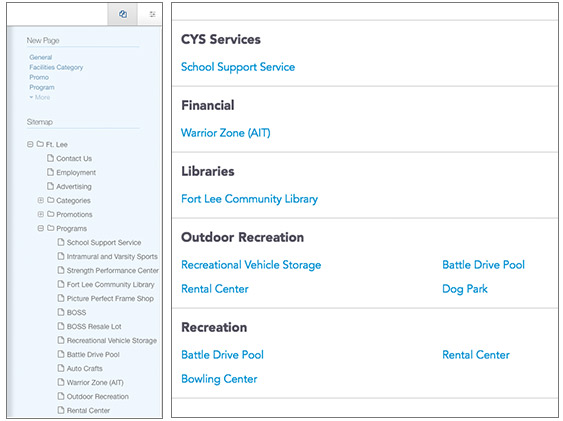Image resolution: width=563 pixels, height=421 pixels.
Task: Expand the Promotions tree node
Action: (41, 214)
